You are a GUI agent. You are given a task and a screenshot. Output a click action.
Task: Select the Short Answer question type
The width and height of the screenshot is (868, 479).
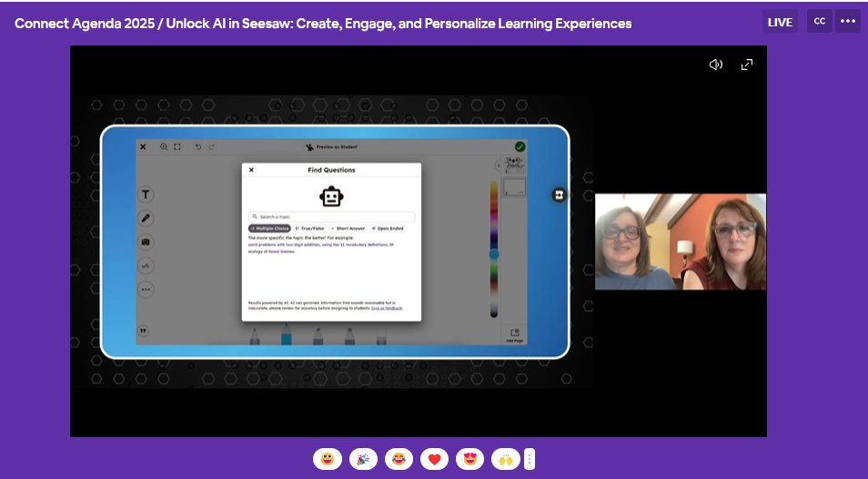(348, 228)
